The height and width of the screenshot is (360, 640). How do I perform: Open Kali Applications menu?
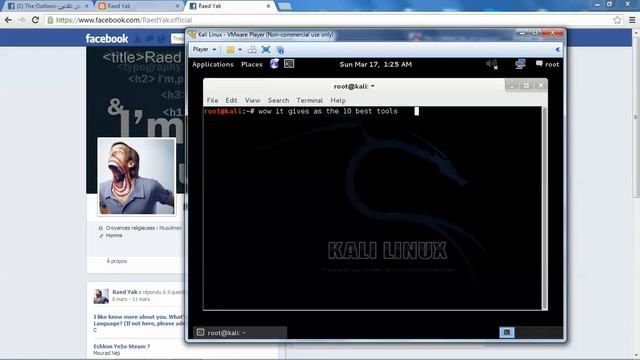[x=213, y=64]
